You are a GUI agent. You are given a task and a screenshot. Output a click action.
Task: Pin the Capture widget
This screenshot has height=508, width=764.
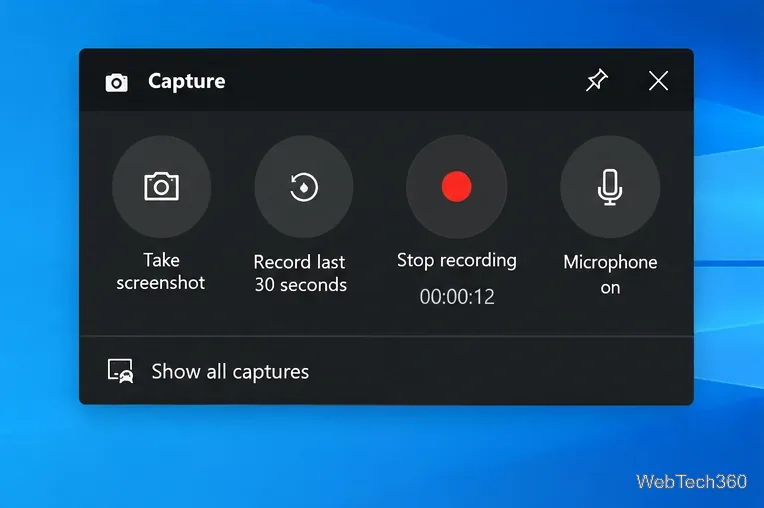(596, 80)
